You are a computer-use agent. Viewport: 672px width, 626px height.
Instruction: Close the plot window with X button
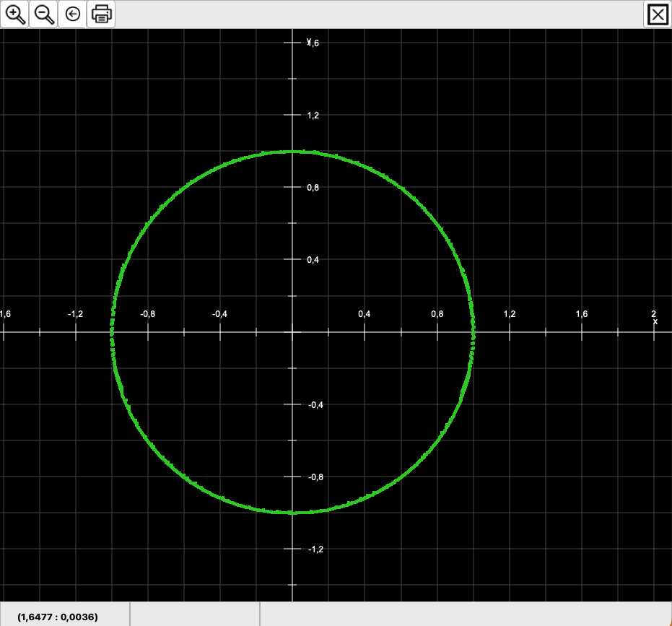pos(658,14)
